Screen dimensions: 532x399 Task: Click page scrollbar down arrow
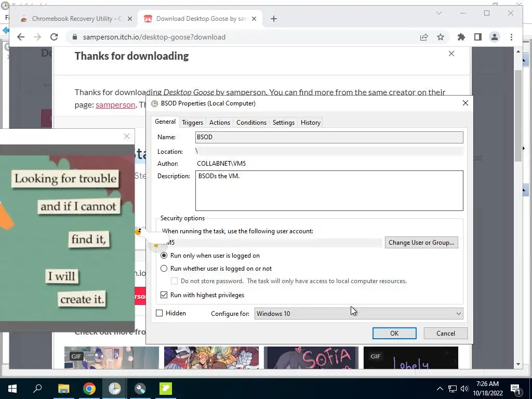518,364
